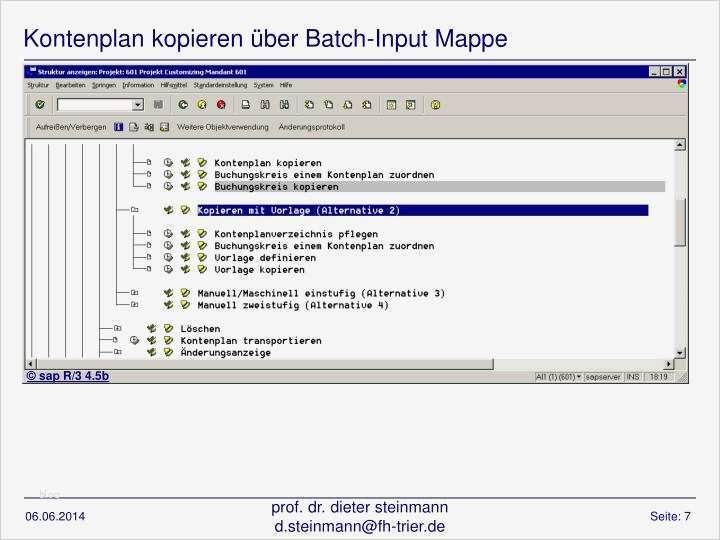Click the green Back arrow icon
Screen dimensions: 720x540
tap(183, 105)
